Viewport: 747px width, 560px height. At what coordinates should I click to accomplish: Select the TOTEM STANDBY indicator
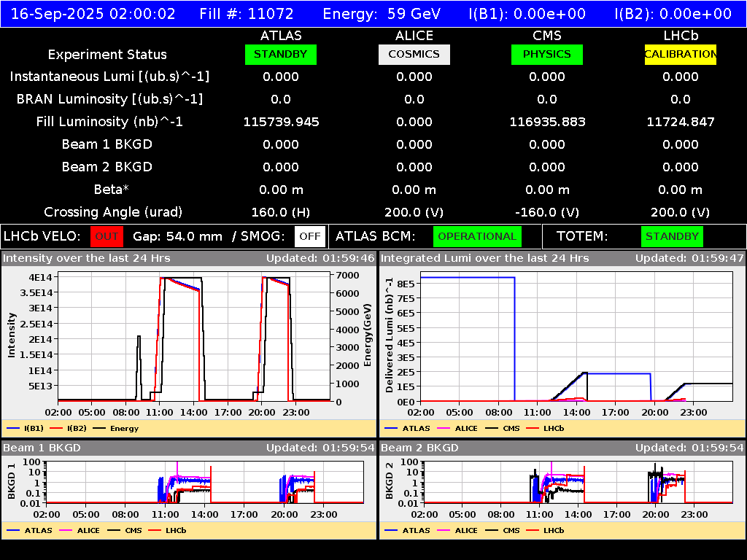click(x=674, y=236)
